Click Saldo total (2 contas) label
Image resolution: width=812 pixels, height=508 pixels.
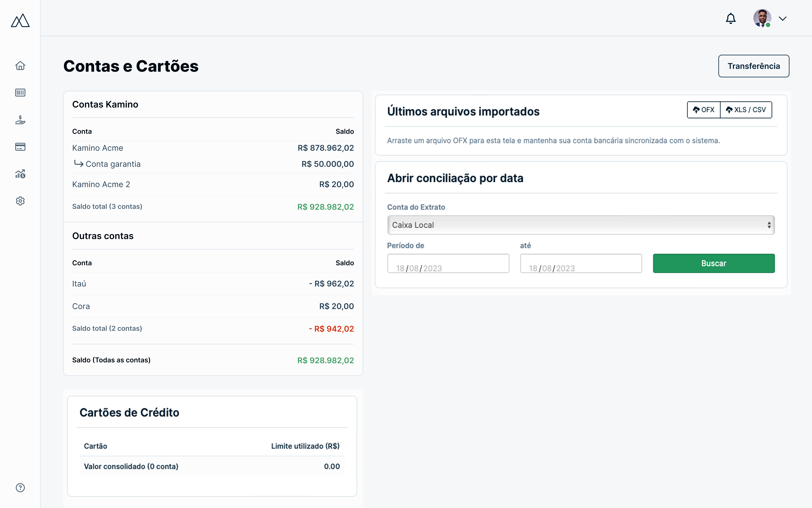pos(107,329)
